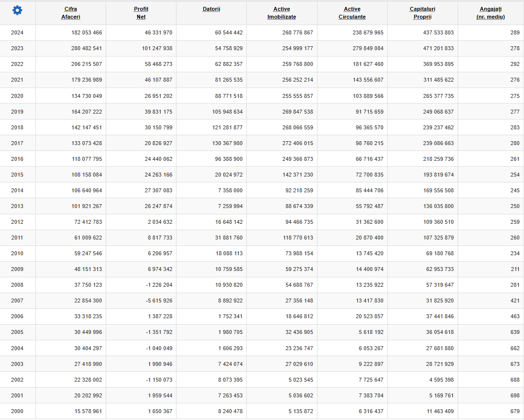Click the Active Imobilizate column header

282,13
